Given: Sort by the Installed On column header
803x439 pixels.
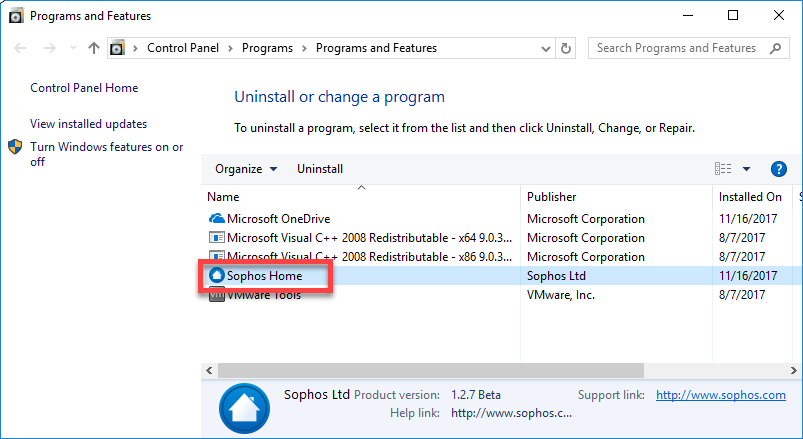Looking at the screenshot, I should pyautogui.click(x=750, y=197).
